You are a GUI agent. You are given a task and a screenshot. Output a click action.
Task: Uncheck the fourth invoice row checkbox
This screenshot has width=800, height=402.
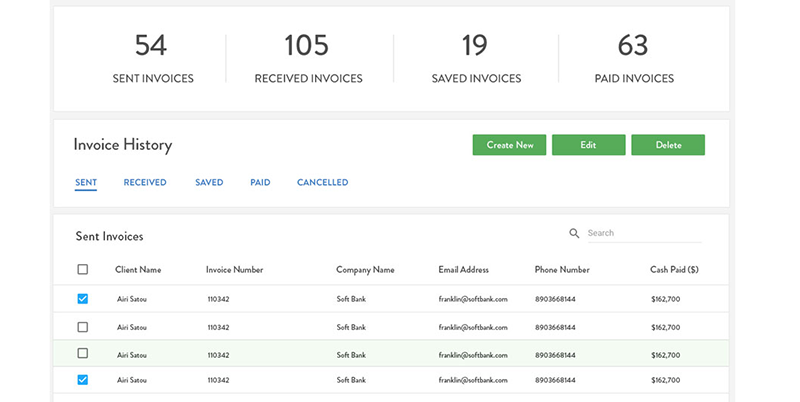[x=83, y=380]
